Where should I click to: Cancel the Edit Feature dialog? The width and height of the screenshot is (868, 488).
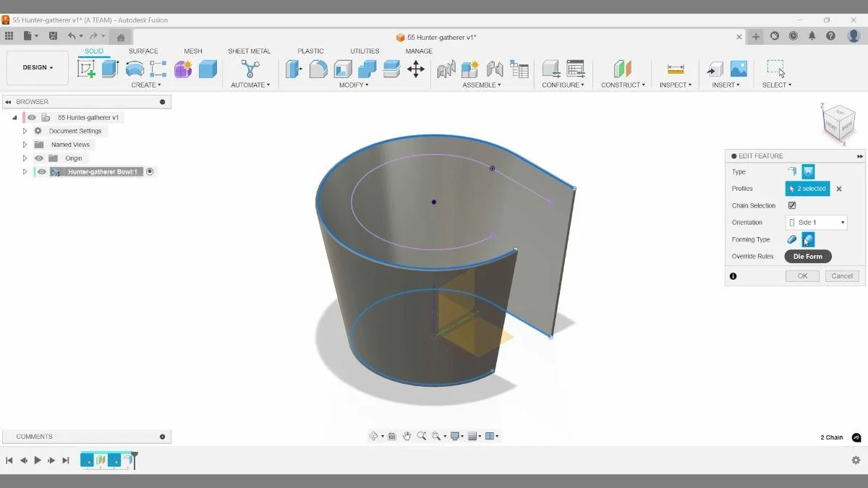click(x=841, y=275)
